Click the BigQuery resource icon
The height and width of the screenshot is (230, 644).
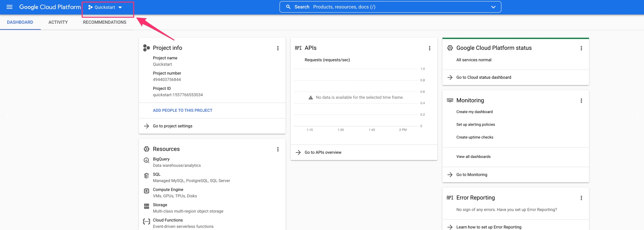[x=146, y=160]
